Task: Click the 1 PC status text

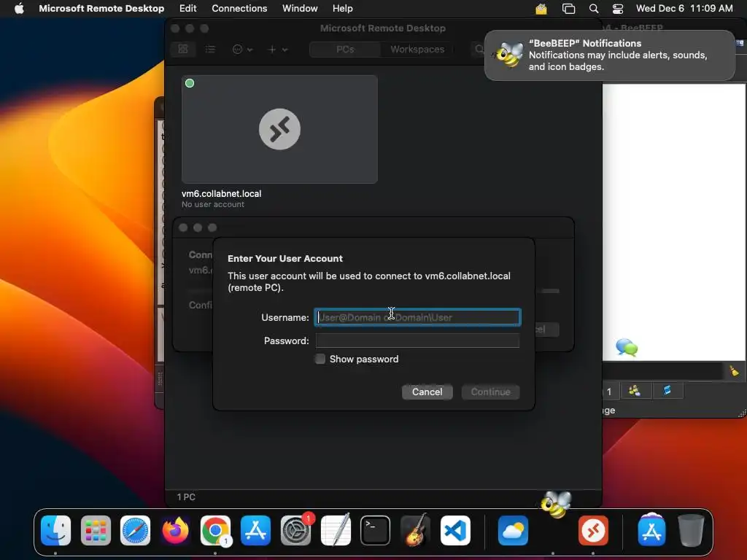Action: 186,497
